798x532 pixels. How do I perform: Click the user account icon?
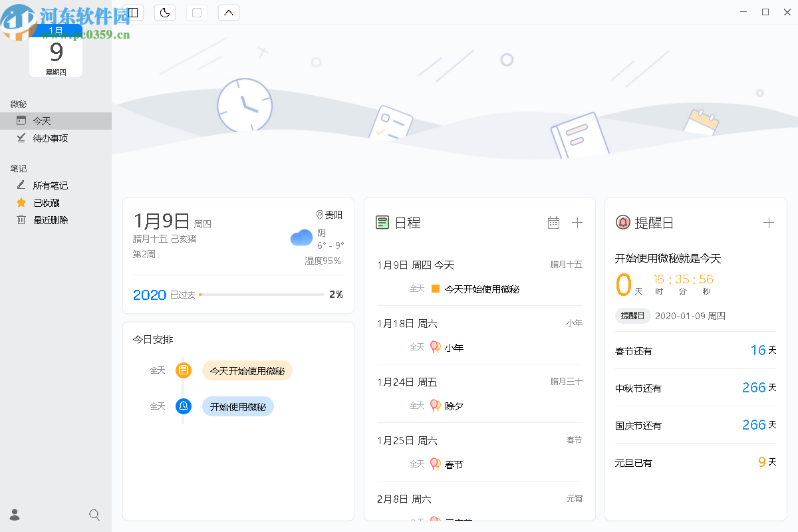(x=15, y=515)
